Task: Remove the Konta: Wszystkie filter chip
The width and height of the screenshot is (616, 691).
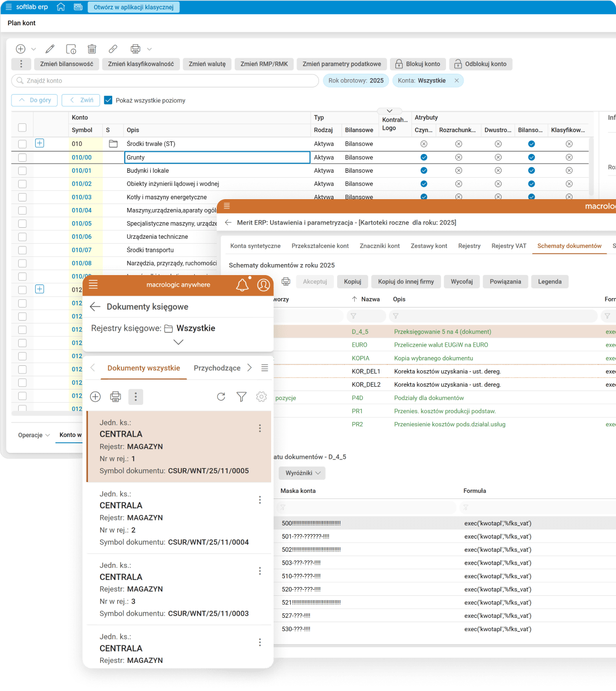Action: 457,80
